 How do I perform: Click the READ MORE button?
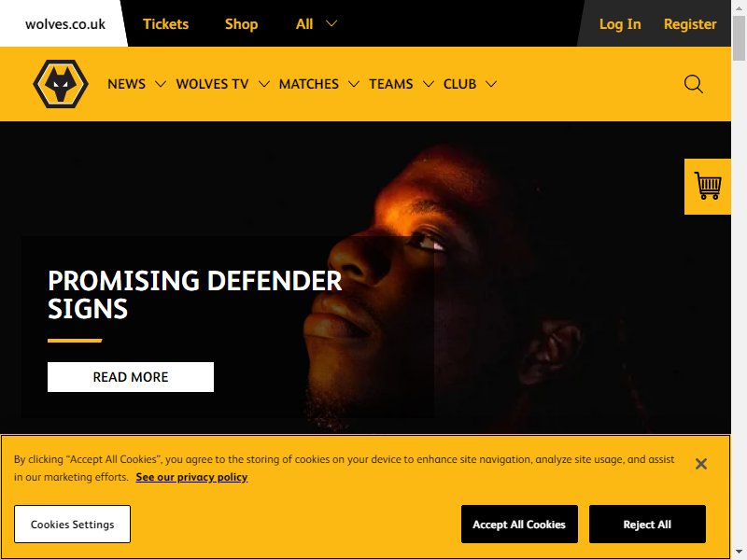point(131,377)
